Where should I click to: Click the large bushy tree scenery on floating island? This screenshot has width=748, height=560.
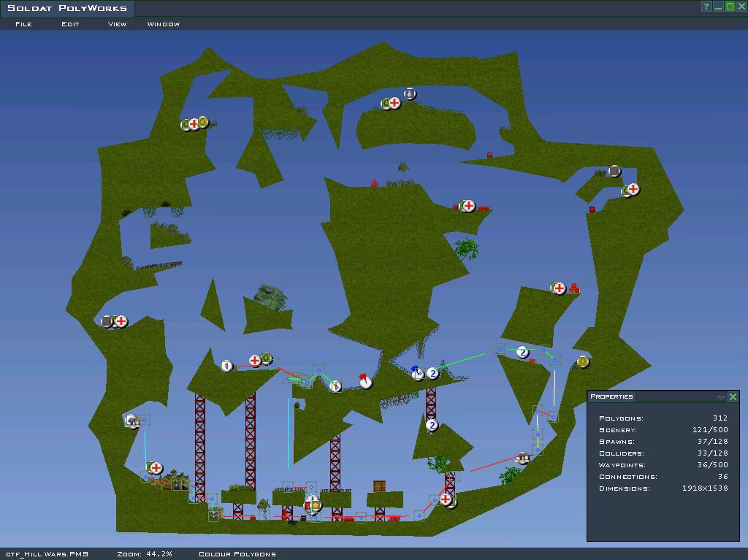pyautogui.click(x=271, y=296)
